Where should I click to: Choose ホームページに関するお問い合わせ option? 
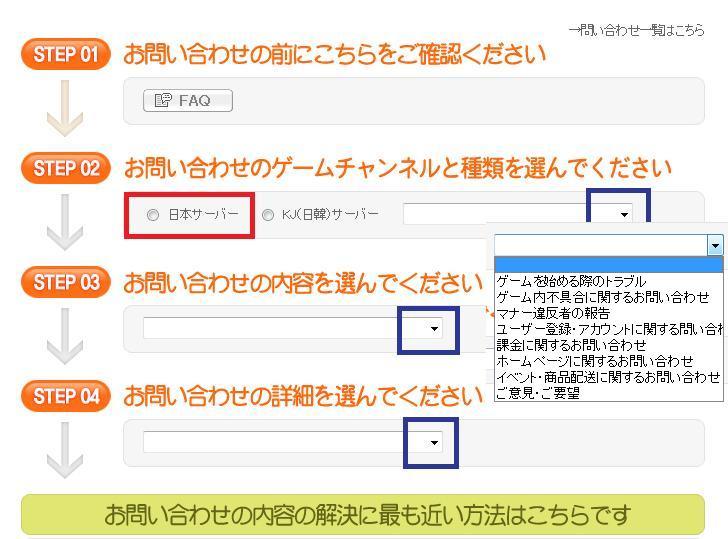(x=594, y=361)
